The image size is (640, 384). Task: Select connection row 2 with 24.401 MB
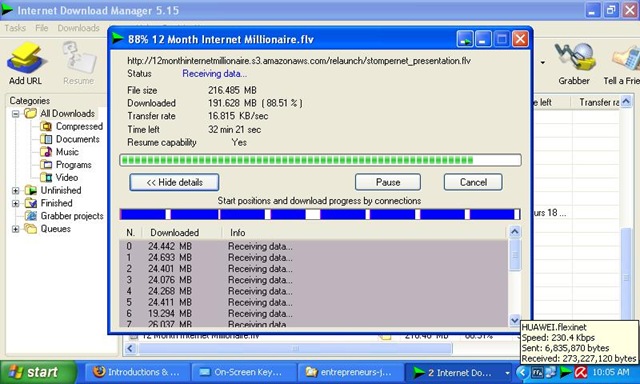tap(313, 269)
